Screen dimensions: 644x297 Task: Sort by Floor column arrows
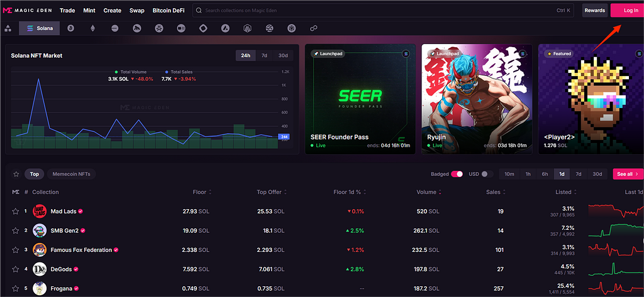[210, 192]
